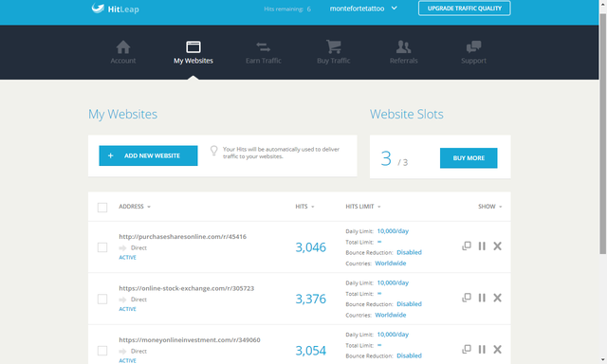Duplicate the online-stock-exchange.com website

[467, 298]
